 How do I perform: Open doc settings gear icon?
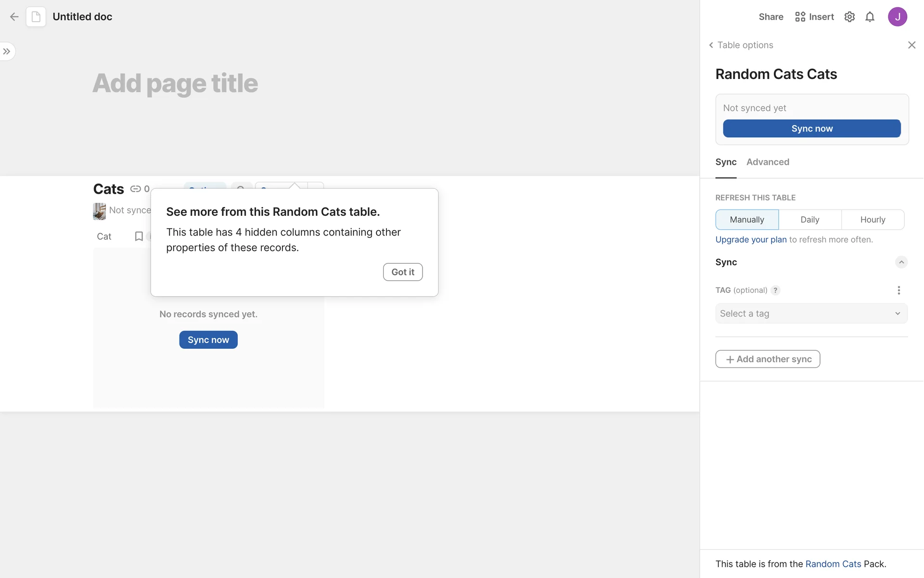849,17
